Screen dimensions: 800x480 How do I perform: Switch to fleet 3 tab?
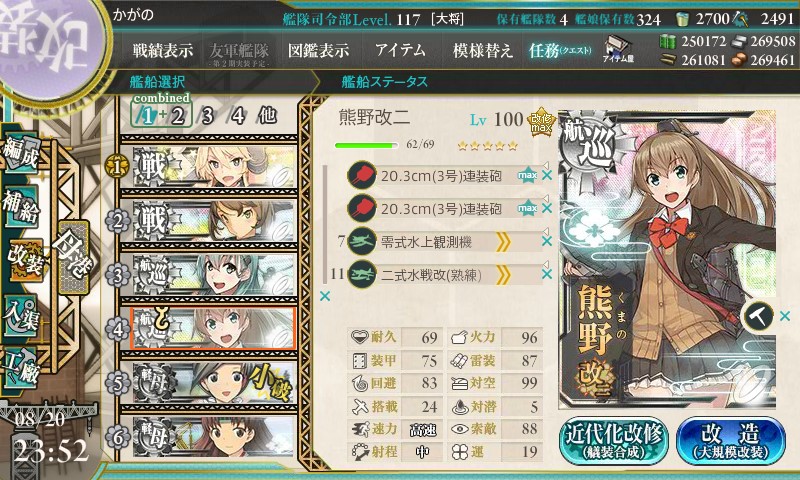point(207,116)
